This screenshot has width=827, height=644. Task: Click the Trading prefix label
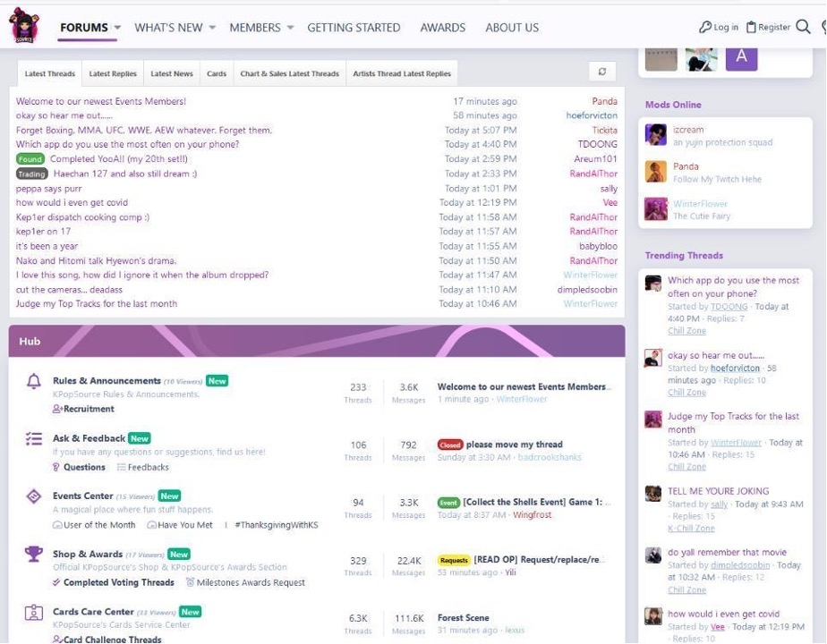(31, 174)
